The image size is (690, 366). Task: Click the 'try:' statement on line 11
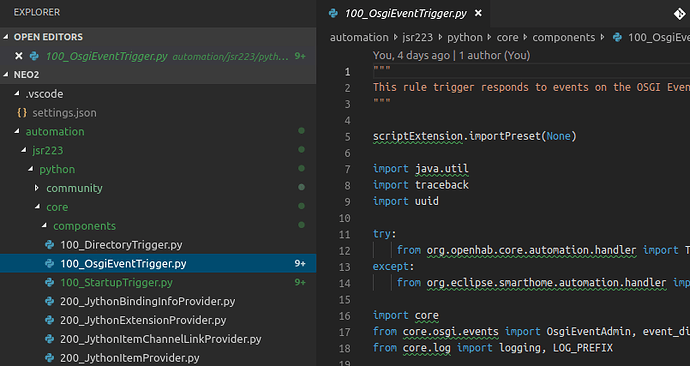(385, 234)
